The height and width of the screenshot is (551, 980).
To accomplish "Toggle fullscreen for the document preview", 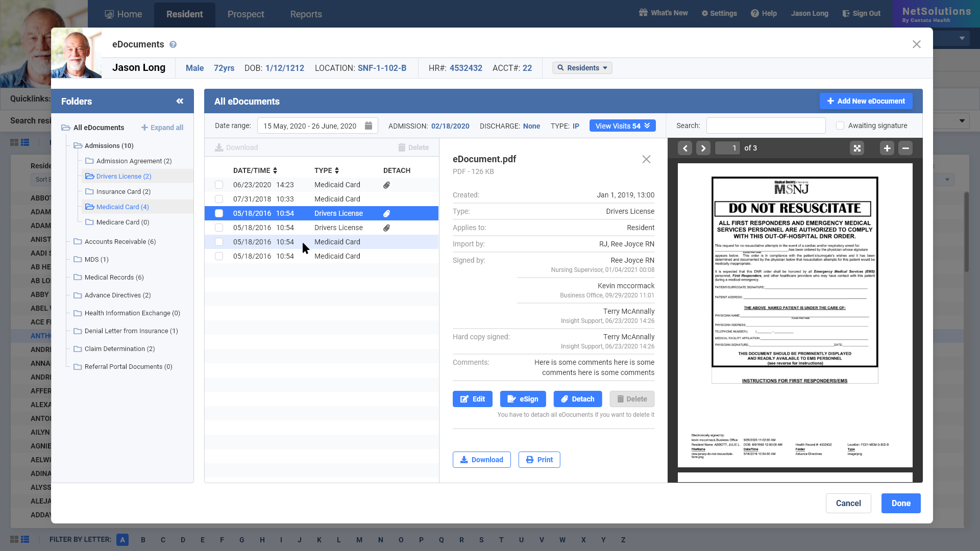I will point(857,148).
